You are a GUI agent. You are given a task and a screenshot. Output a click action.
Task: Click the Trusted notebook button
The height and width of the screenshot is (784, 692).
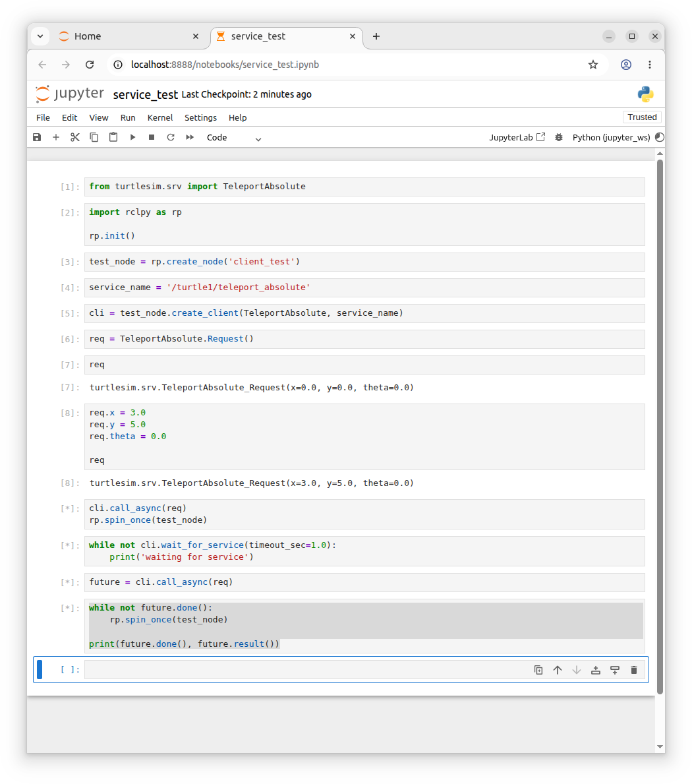pos(642,117)
